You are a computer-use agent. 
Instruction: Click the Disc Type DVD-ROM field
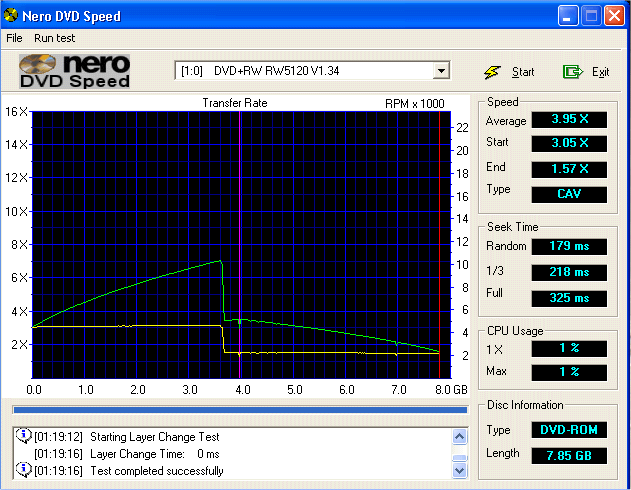coord(569,430)
